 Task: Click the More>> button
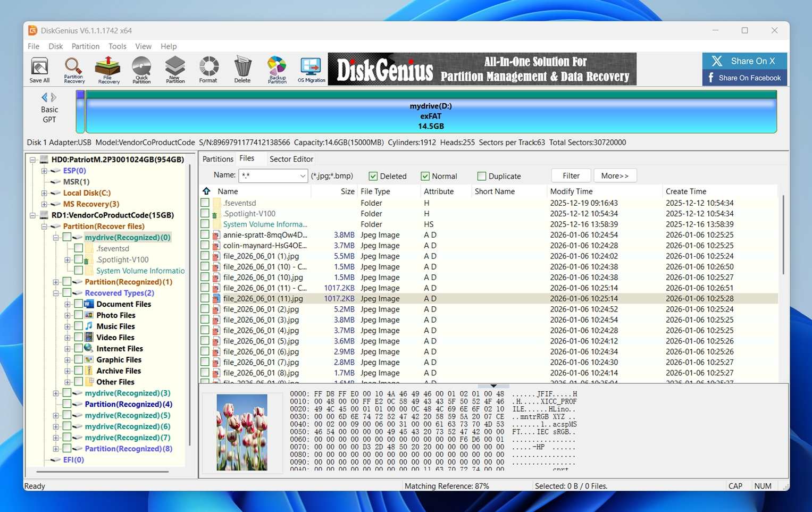click(x=614, y=176)
